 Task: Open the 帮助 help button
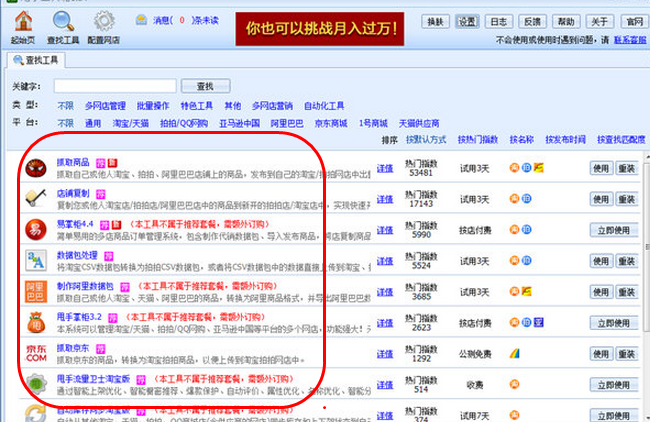[x=566, y=22]
